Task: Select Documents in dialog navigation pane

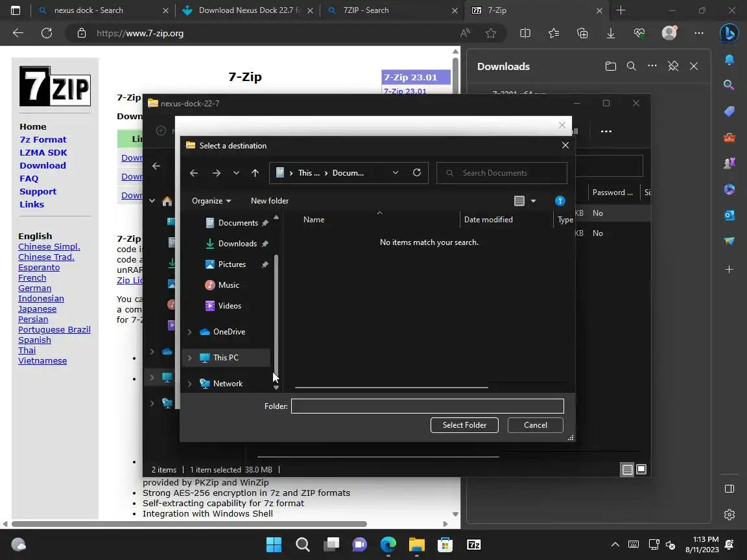Action: pyautogui.click(x=237, y=223)
